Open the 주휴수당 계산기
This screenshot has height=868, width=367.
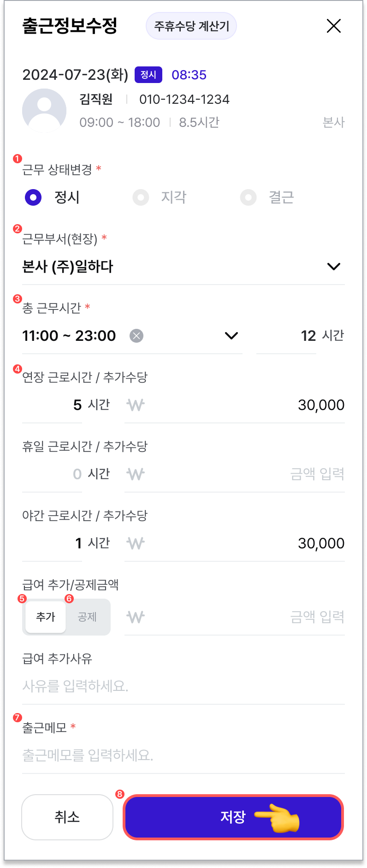(x=191, y=26)
